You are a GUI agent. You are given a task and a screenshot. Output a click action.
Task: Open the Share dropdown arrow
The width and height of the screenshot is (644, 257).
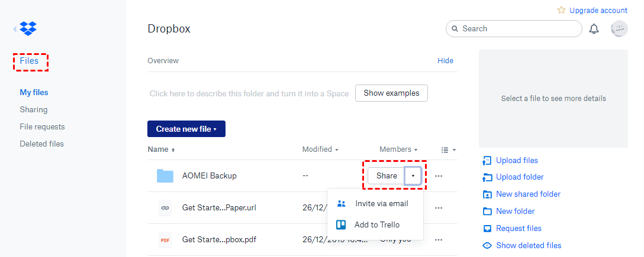click(x=413, y=176)
